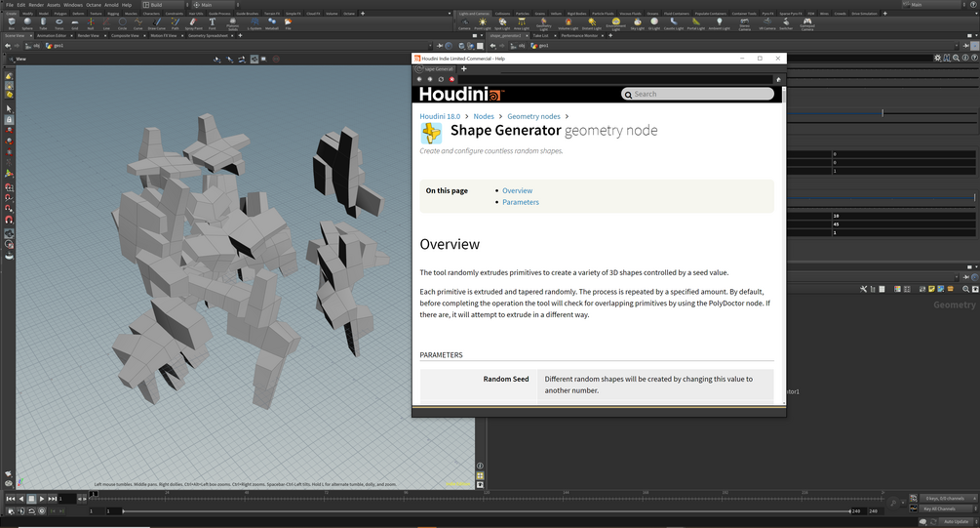Add a Point Light
Screen dimensions: 980x528
(x=483, y=23)
